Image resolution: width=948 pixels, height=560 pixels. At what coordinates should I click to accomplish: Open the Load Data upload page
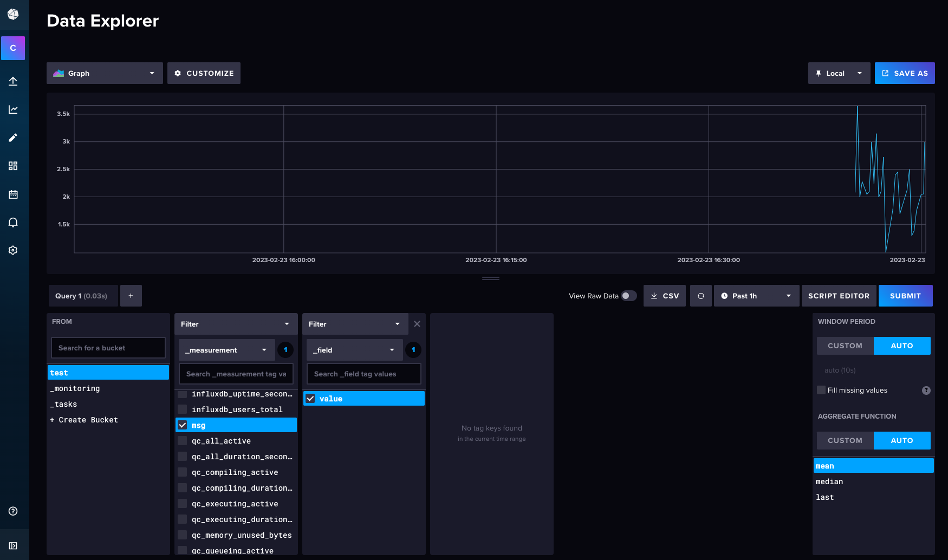click(x=13, y=81)
